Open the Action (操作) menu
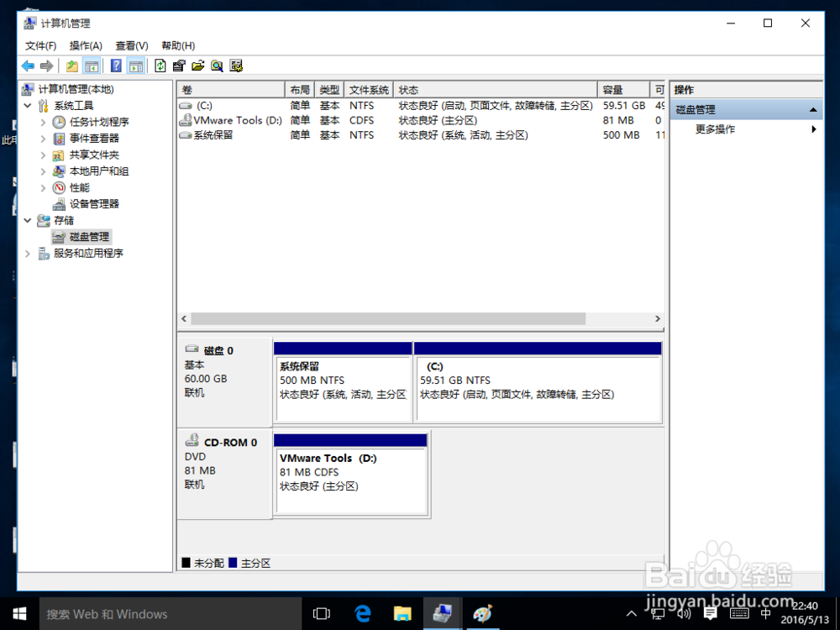Screen dimensions: 840x630 click(86, 45)
